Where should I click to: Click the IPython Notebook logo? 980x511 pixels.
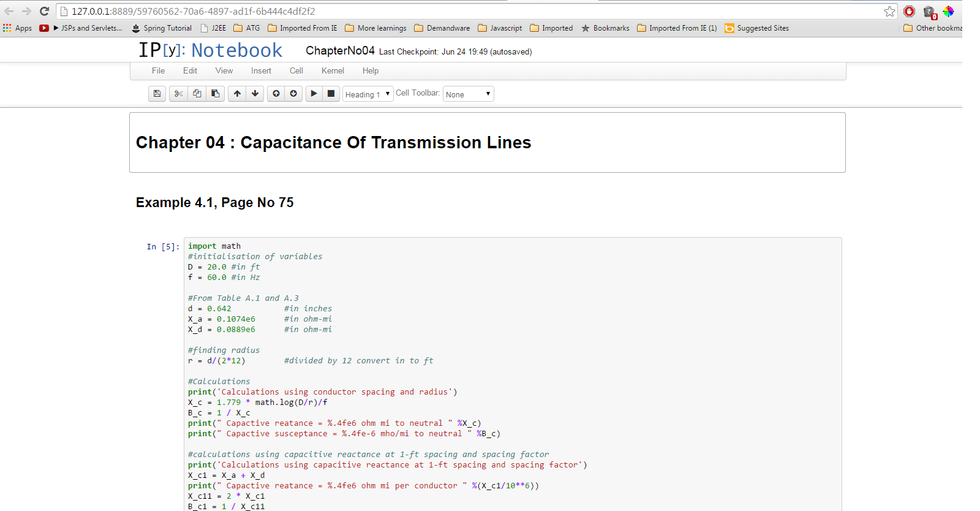[210, 50]
